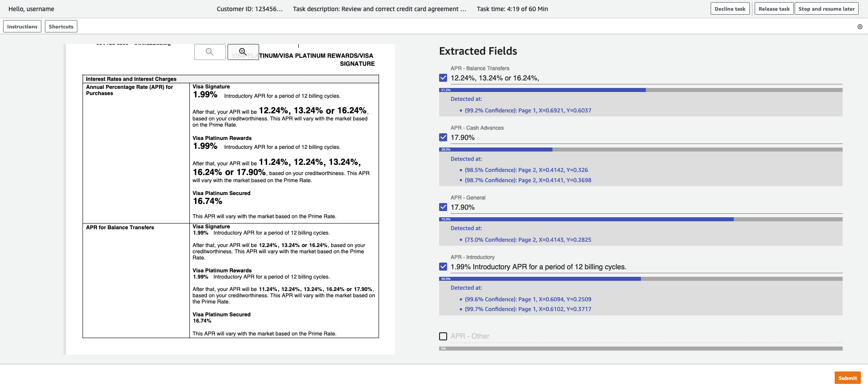Screen dimensions: 868x391
Task: Zoom out the document viewer
Action: click(210, 52)
